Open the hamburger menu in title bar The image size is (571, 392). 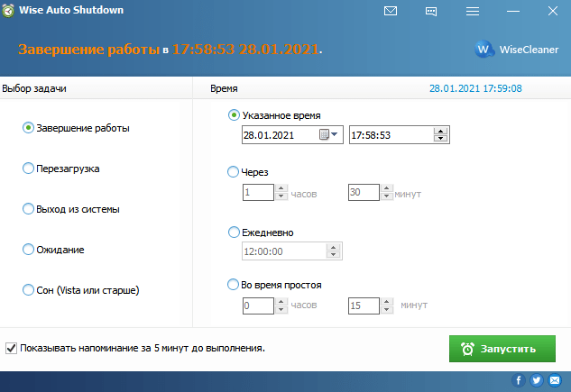[473, 12]
